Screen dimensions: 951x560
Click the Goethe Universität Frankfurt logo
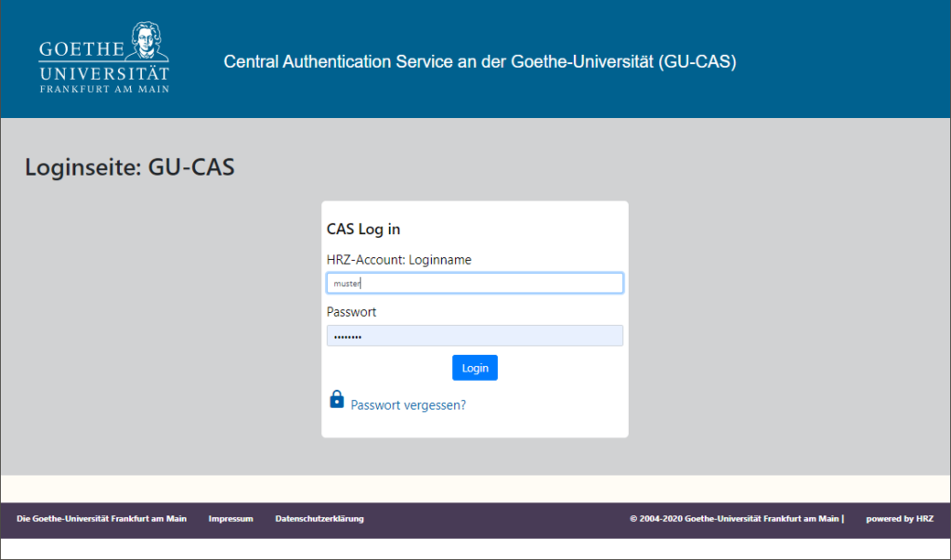pyautogui.click(x=104, y=58)
